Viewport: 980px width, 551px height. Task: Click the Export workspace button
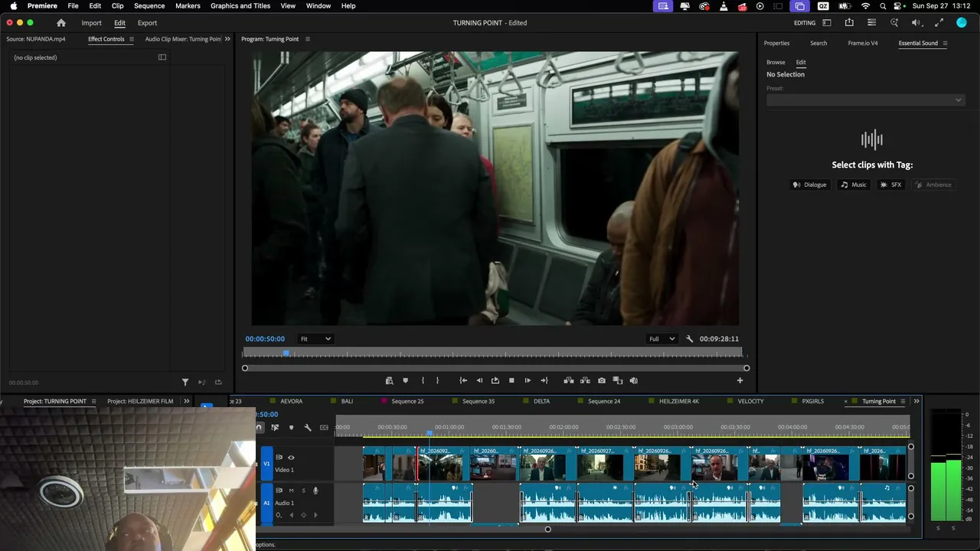147,23
